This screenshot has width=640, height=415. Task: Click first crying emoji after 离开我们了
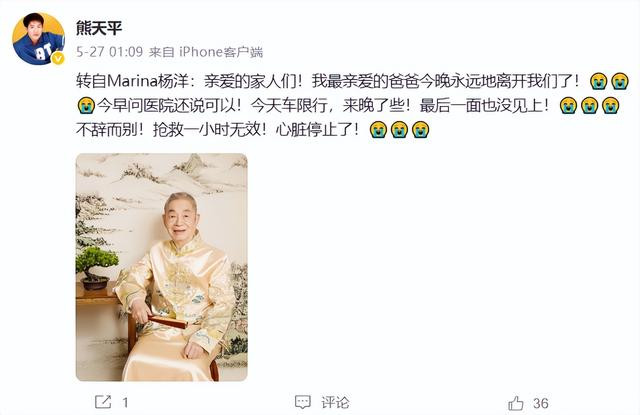[x=598, y=81]
